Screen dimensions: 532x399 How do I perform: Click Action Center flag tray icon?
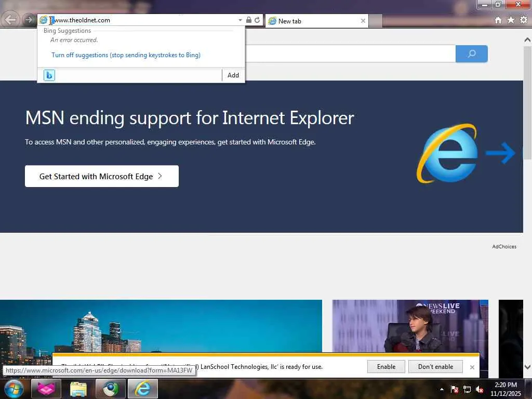[454, 390]
